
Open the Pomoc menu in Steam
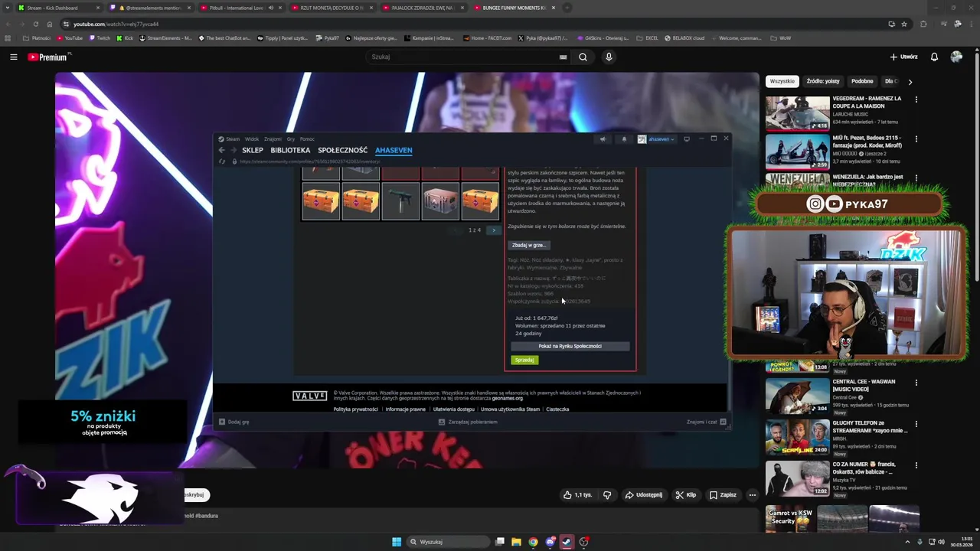[307, 139]
